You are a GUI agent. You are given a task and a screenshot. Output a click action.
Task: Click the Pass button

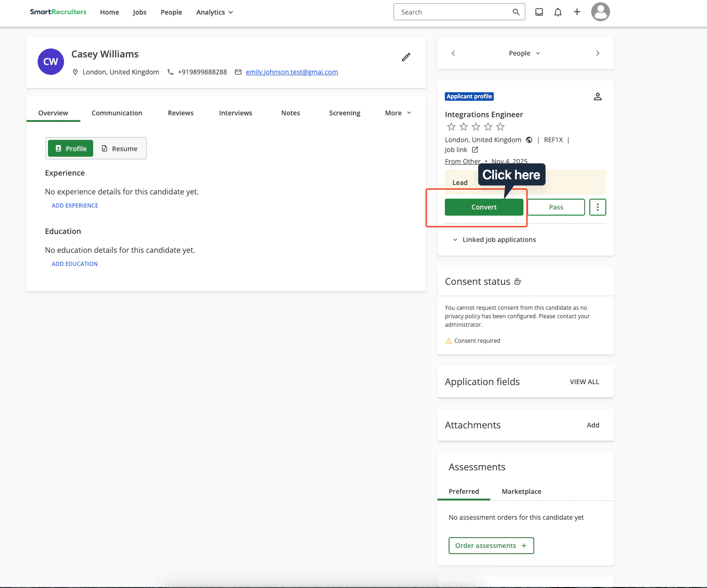click(556, 207)
